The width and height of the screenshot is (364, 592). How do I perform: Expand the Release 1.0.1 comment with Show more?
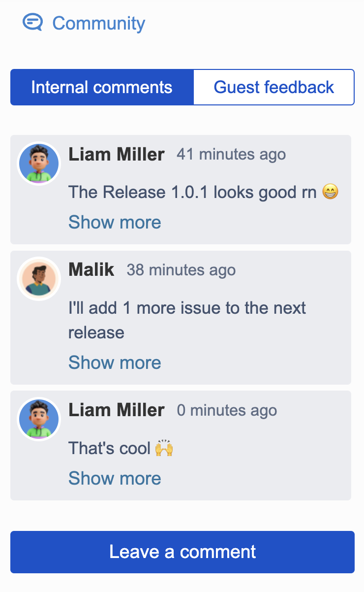[x=115, y=222]
